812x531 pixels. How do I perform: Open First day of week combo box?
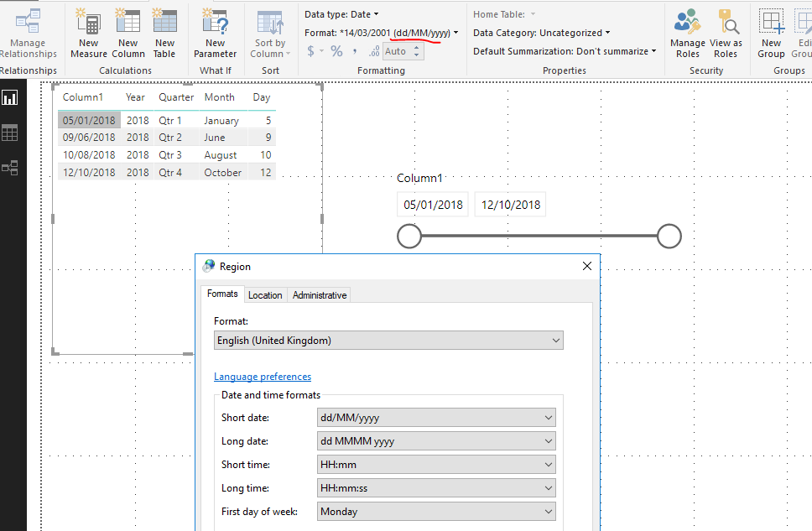point(436,512)
